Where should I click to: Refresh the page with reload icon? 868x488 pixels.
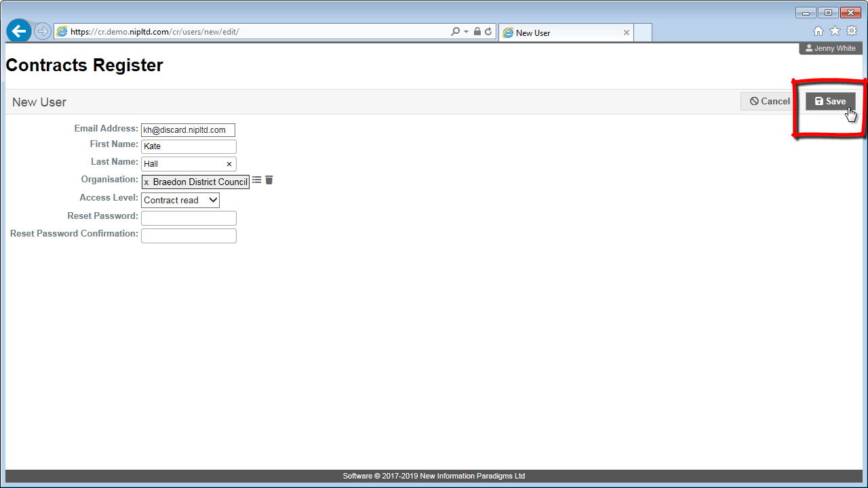click(x=488, y=32)
